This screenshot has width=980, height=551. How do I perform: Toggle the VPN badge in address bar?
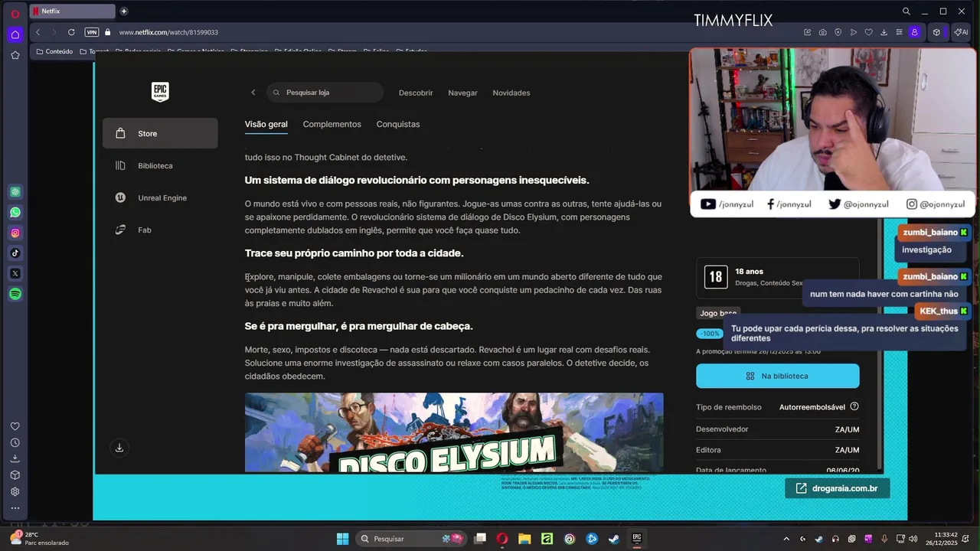(x=92, y=32)
